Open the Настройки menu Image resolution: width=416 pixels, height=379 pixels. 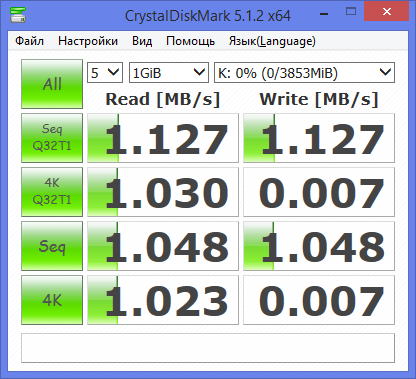point(88,41)
